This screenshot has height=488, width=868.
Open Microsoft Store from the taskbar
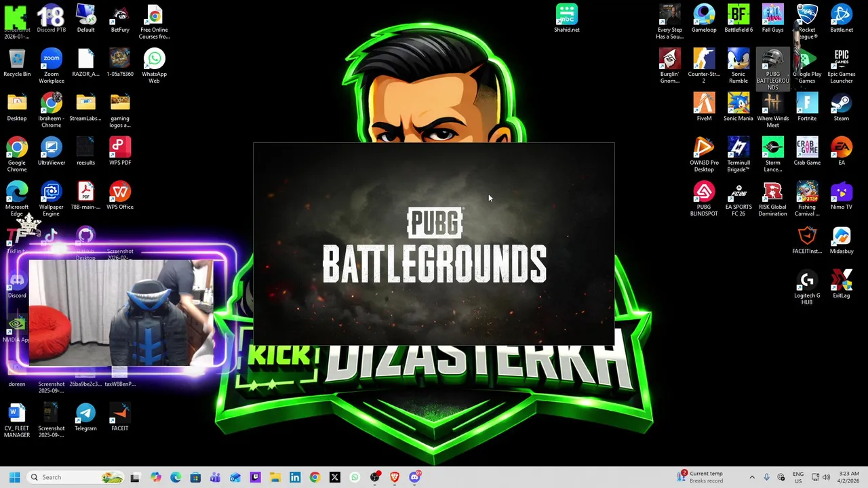tap(195, 477)
